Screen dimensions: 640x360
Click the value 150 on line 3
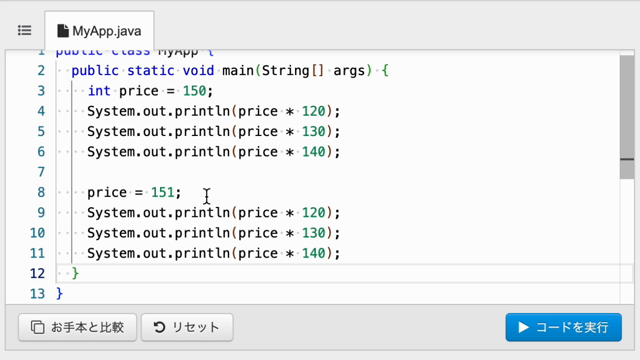(x=194, y=91)
